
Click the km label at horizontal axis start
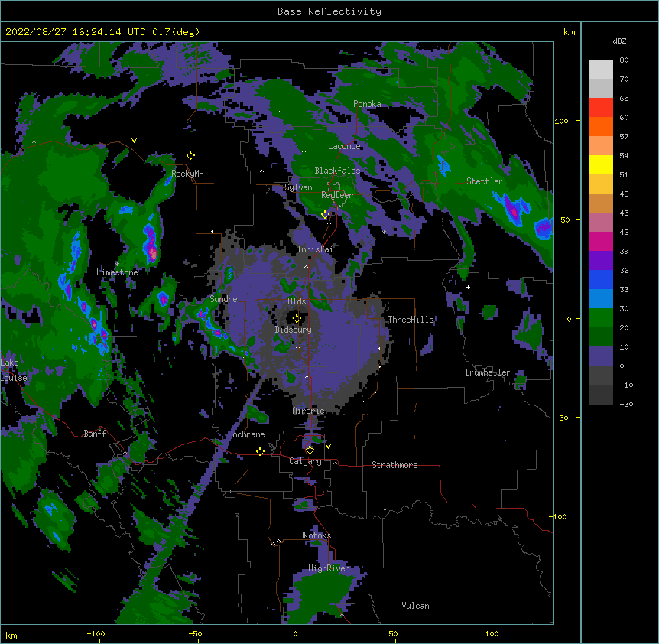coord(11,635)
